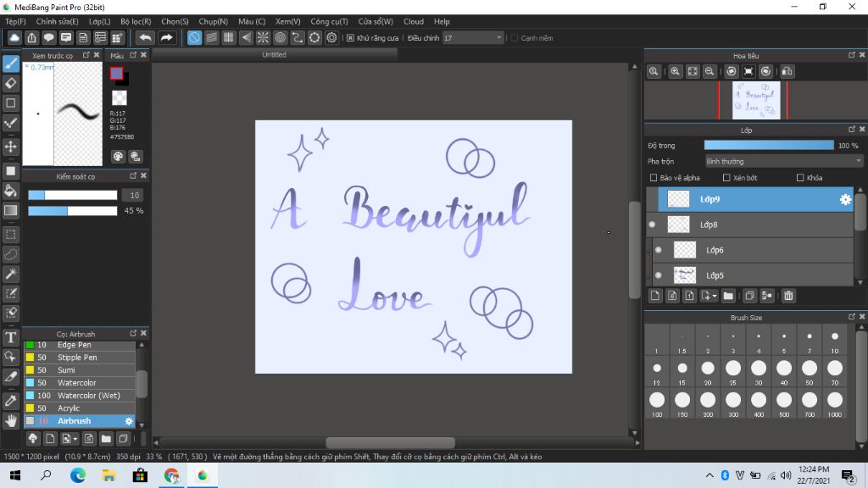Image resolution: width=868 pixels, height=488 pixels.
Task: Open Lớp9 layer settings gear
Action: 845,199
